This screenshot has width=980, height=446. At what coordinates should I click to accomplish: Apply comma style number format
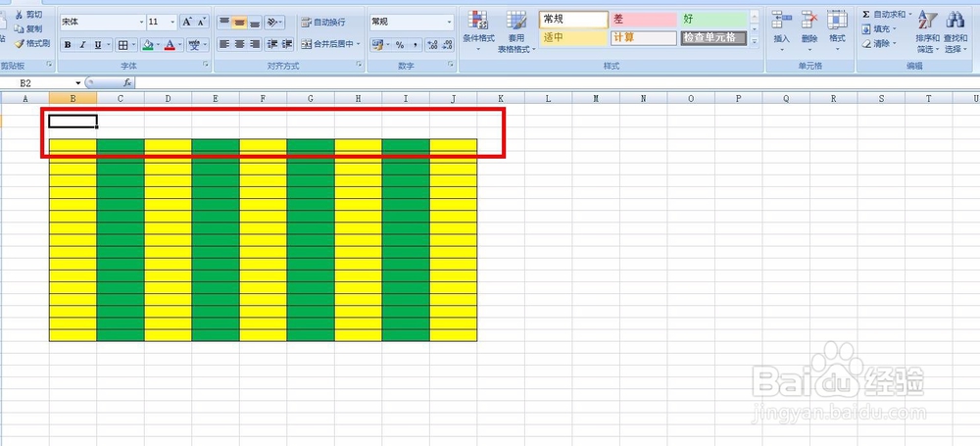click(x=415, y=44)
